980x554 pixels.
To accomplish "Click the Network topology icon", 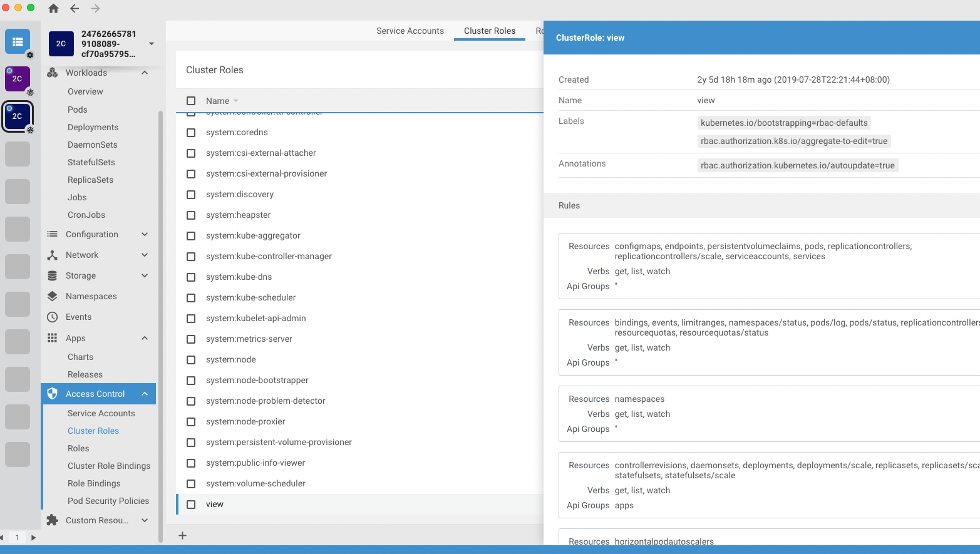I will point(53,255).
